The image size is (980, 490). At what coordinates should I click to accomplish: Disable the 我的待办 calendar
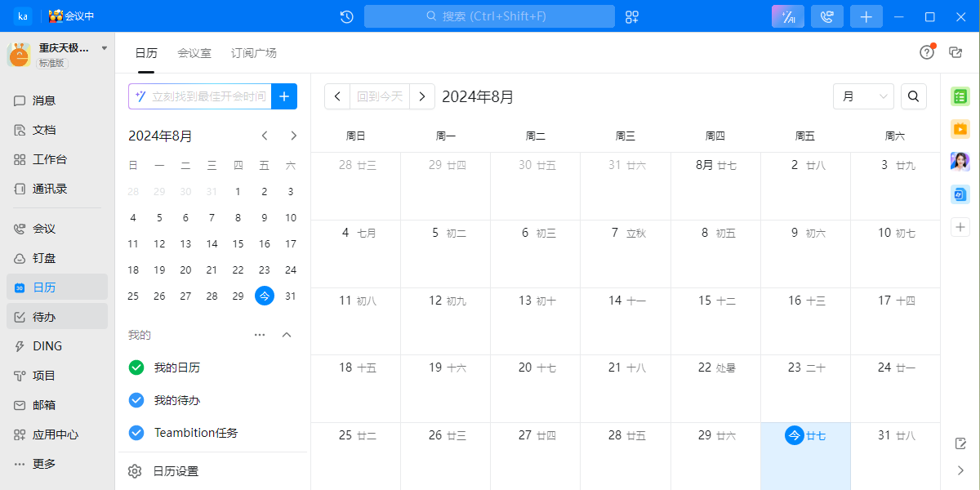coord(136,400)
